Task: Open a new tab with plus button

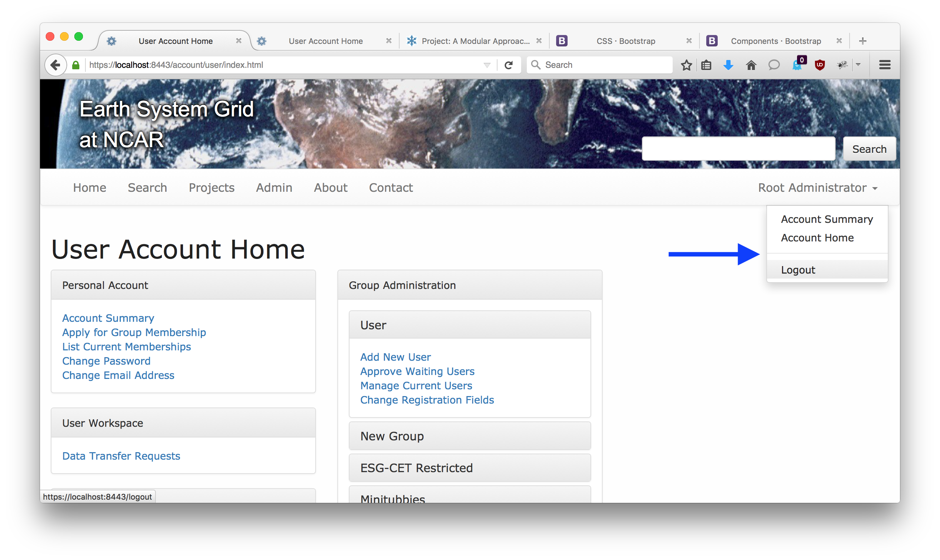Action: 862,41
